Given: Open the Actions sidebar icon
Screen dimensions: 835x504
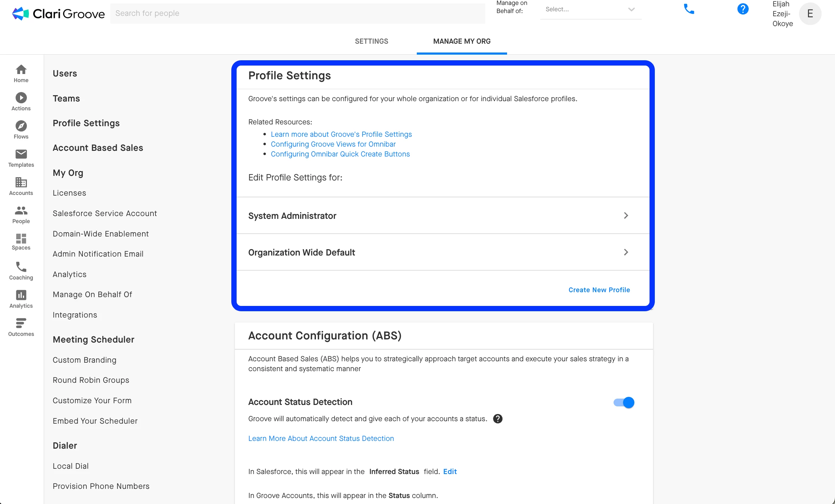Looking at the screenshot, I should click(x=21, y=102).
